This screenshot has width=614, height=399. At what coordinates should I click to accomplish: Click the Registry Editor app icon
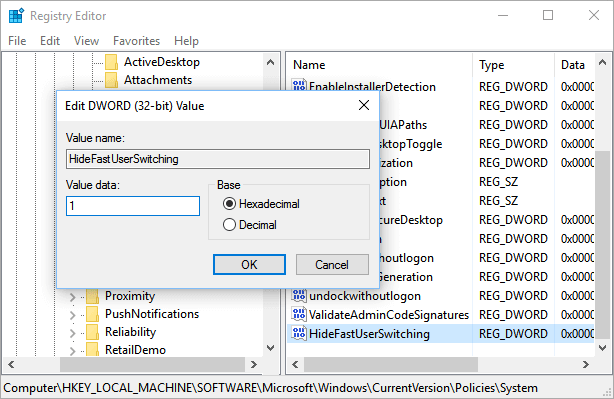pyautogui.click(x=16, y=16)
